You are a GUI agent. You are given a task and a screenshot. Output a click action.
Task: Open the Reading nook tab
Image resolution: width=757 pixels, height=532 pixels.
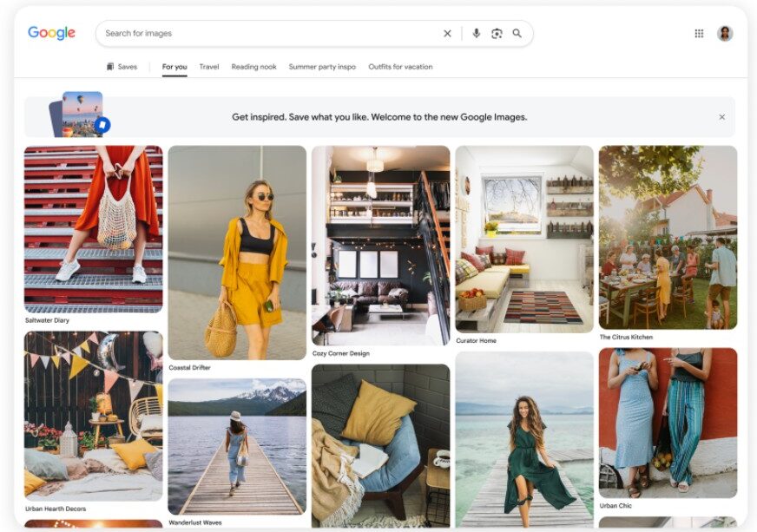[254, 67]
